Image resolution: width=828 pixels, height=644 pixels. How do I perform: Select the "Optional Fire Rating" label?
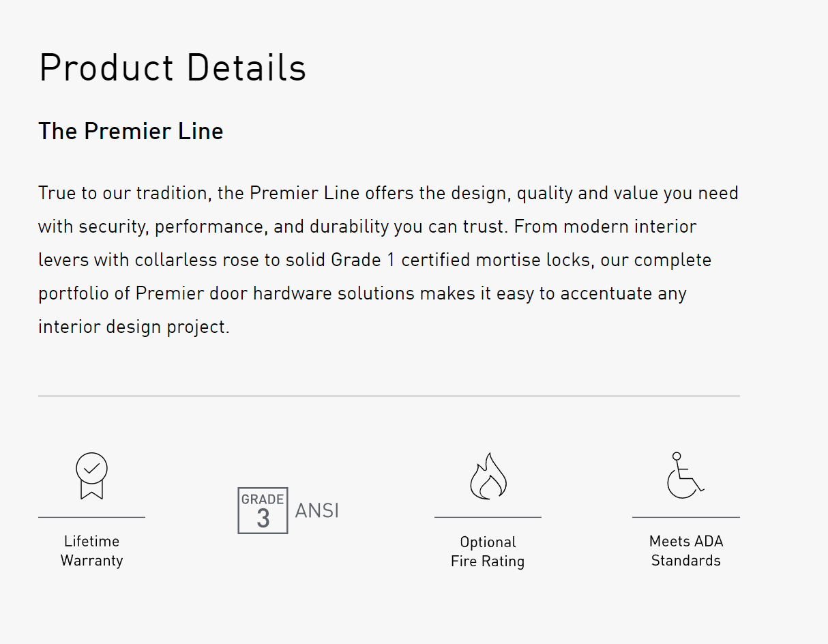tap(488, 552)
